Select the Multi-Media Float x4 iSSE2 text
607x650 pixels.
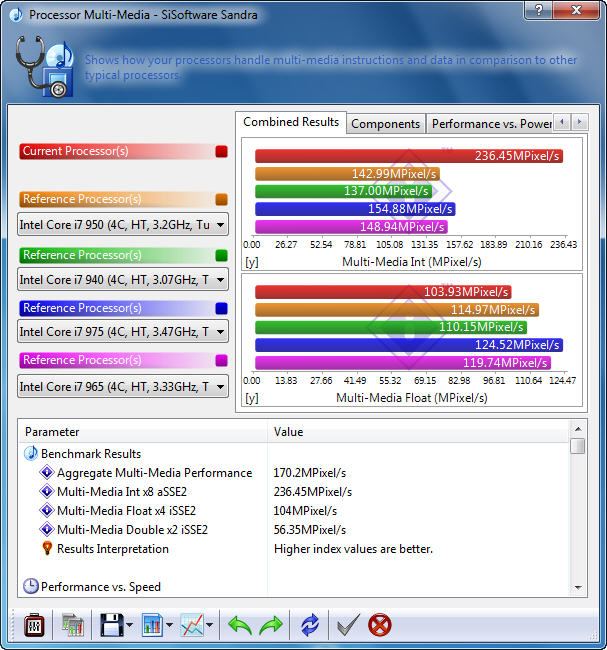coord(126,511)
